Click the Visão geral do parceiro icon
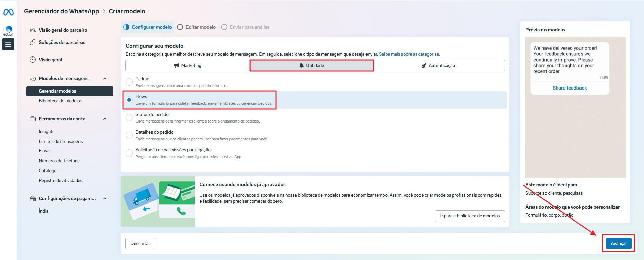644x260 pixels. (x=33, y=30)
